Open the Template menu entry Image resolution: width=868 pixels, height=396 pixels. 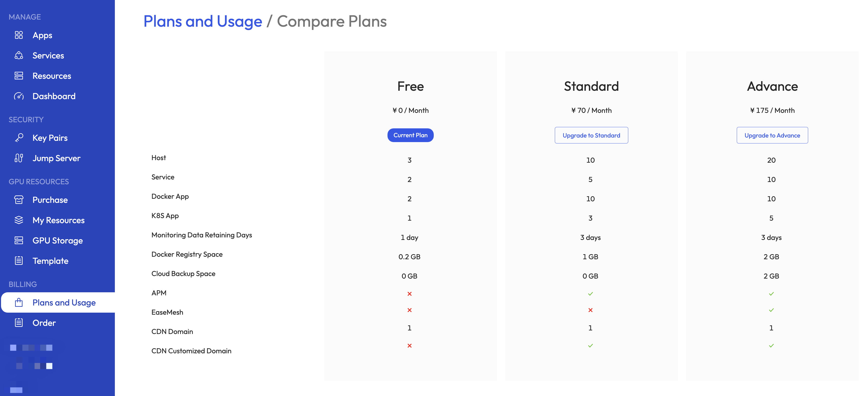click(x=51, y=261)
